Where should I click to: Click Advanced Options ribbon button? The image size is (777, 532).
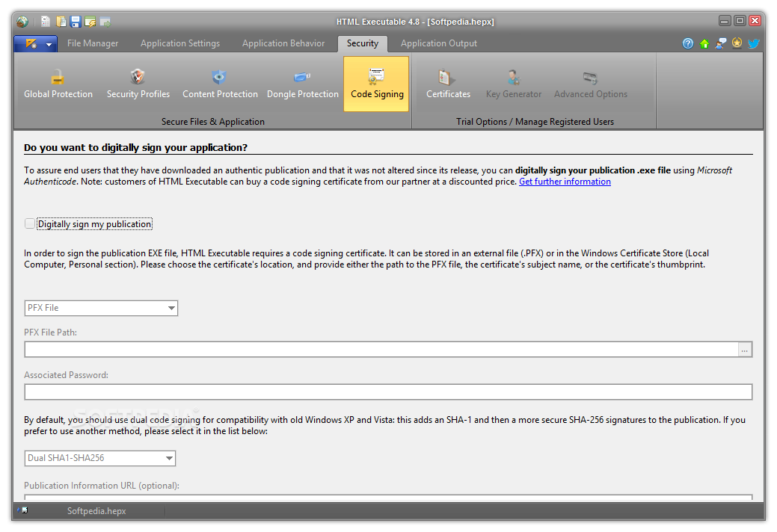[x=591, y=84]
